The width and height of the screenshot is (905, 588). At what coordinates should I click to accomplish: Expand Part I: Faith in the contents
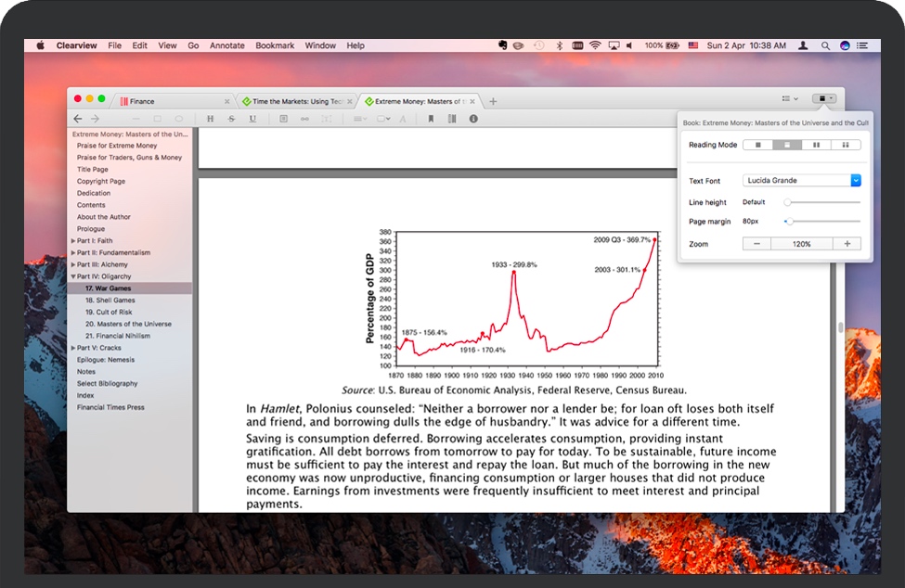click(x=73, y=241)
